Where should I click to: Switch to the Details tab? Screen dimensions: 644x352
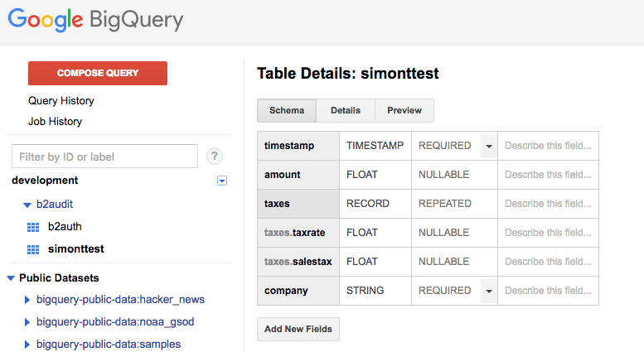tap(346, 110)
